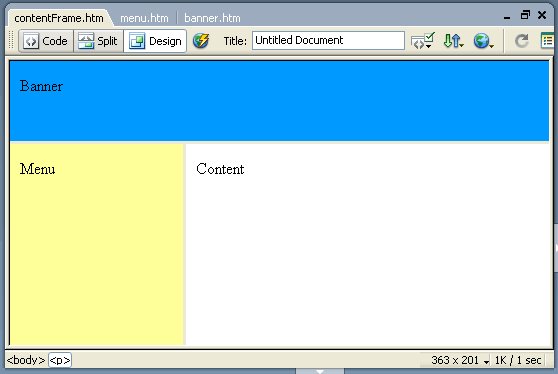Open Preview in Browser globe menu

[x=484, y=41]
